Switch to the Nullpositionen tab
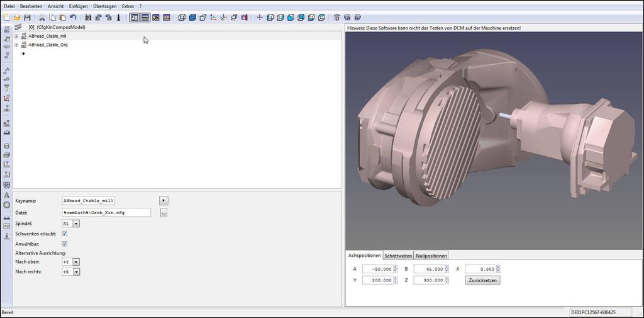The width and height of the screenshot is (644, 318). 431,256
